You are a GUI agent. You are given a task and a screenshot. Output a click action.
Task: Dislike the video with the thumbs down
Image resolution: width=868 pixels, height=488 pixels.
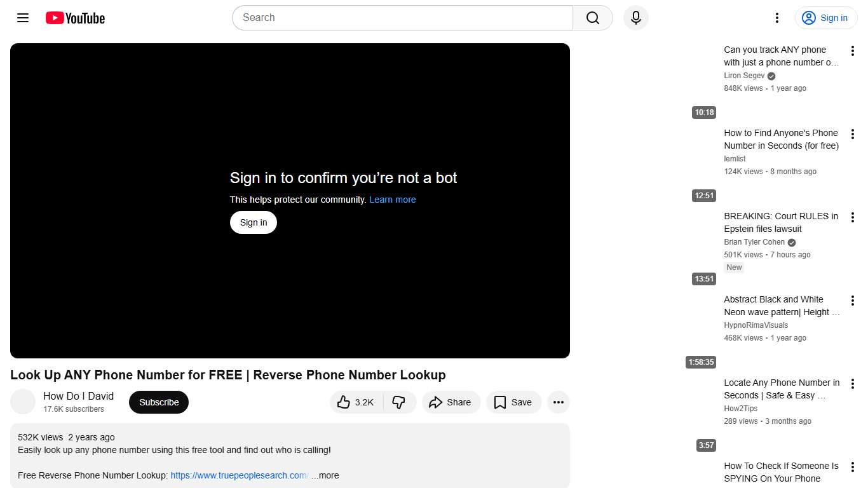[399, 402]
